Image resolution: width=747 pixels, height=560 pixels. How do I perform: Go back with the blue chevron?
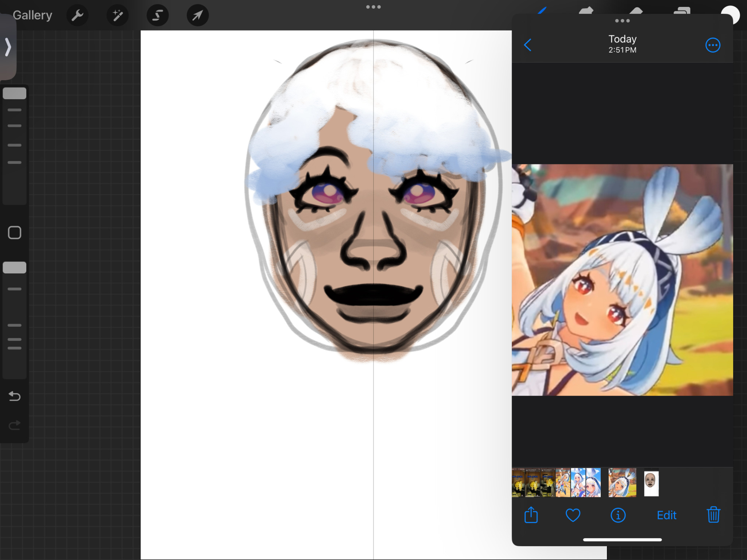pyautogui.click(x=527, y=45)
